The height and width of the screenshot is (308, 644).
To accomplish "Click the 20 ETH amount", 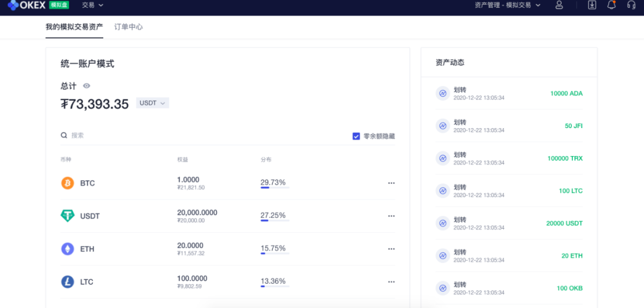I will (x=572, y=256).
